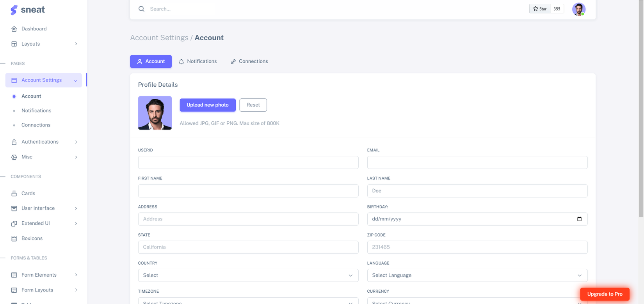Open the Country select dropdown

(248, 276)
